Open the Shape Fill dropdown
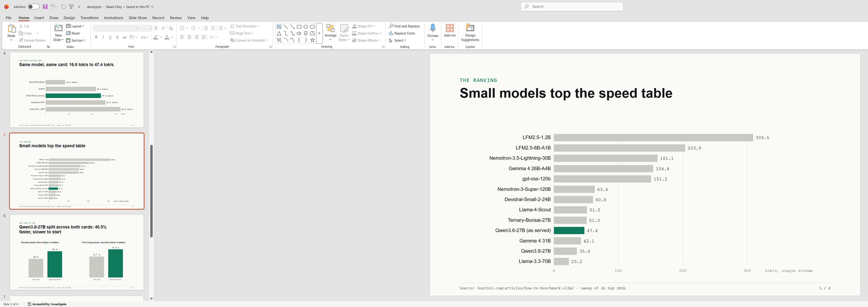 (363, 26)
